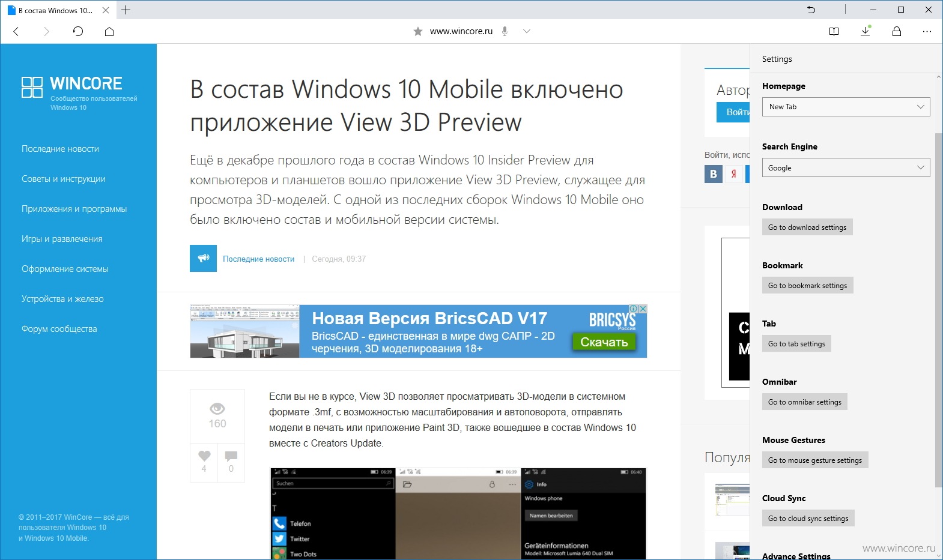This screenshot has height=560, width=943.
Task: Go to mouse gesture settings
Action: pyautogui.click(x=815, y=460)
